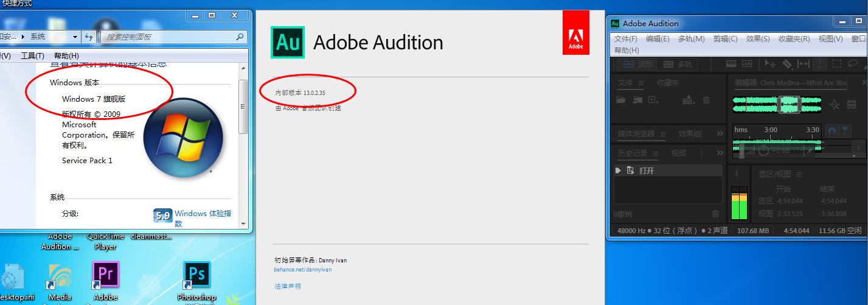Click selection start time 4:54.044 value
Viewport: 868px width, 305px height.
[791, 201]
